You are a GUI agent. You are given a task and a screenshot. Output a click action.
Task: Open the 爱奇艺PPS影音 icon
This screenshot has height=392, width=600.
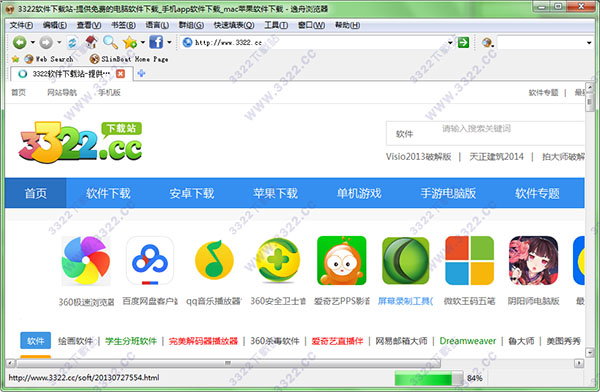tap(342, 261)
